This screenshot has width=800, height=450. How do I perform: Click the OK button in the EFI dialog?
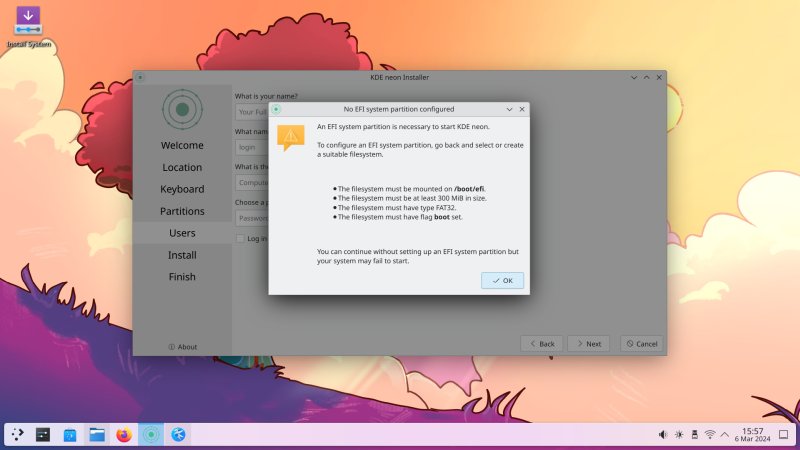pyautogui.click(x=502, y=281)
